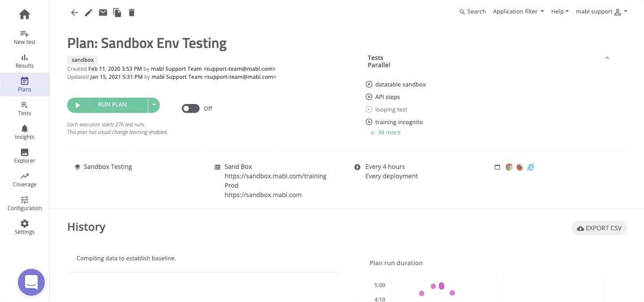Viewport: 644px width, 302px height.
Task: Click the Home icon in sidebar
Action: [25, 14]
